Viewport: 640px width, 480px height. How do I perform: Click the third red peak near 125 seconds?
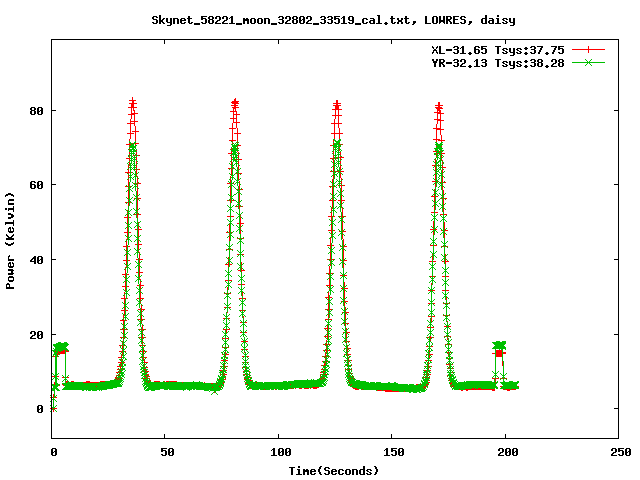pos(337,104)
